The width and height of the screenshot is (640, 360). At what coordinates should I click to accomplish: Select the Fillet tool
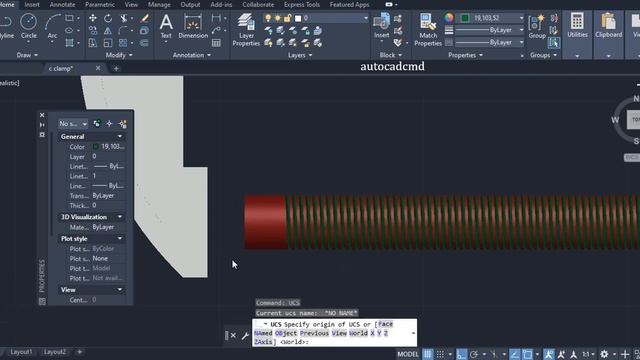pos(123,31)
